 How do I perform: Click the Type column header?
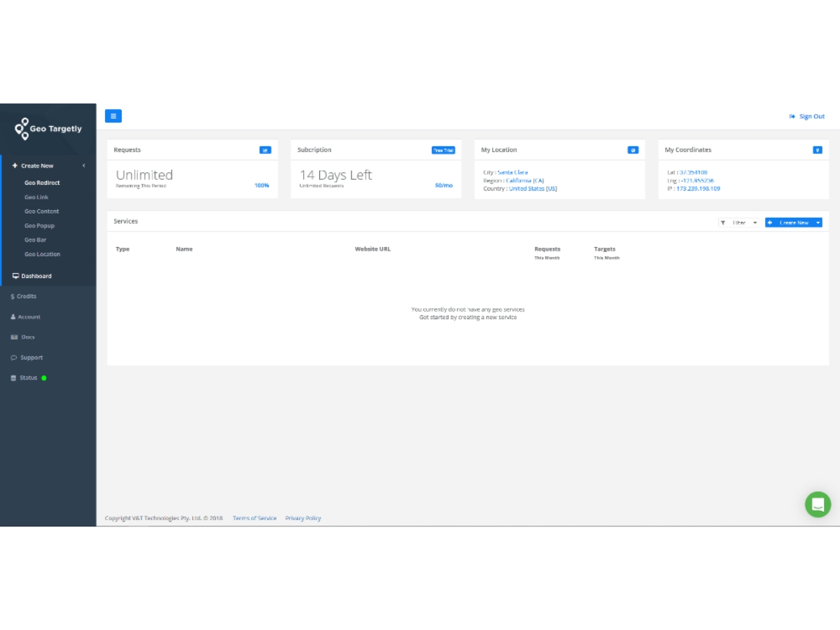click(122, 249)
